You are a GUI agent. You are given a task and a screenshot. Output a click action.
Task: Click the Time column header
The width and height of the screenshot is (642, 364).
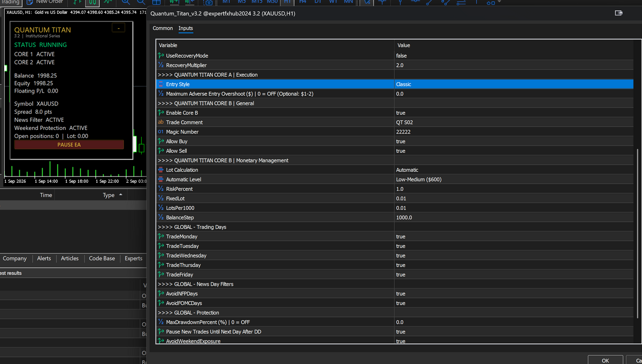(46, 195)
